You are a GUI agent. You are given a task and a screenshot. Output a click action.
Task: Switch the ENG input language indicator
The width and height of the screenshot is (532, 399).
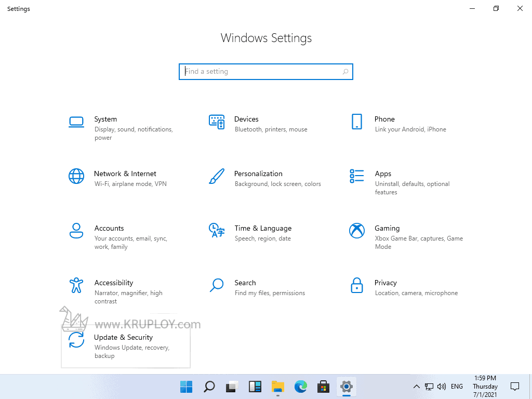tap(457, 387)
